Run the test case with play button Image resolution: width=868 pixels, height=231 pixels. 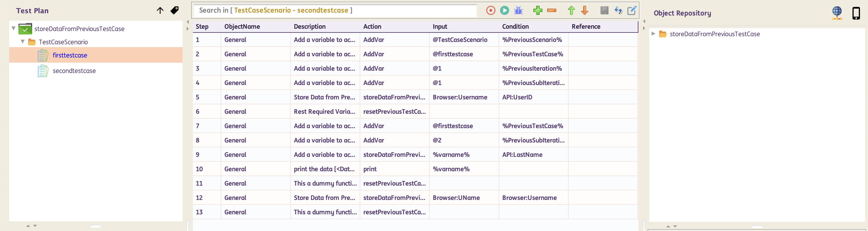tap(504, 10)
